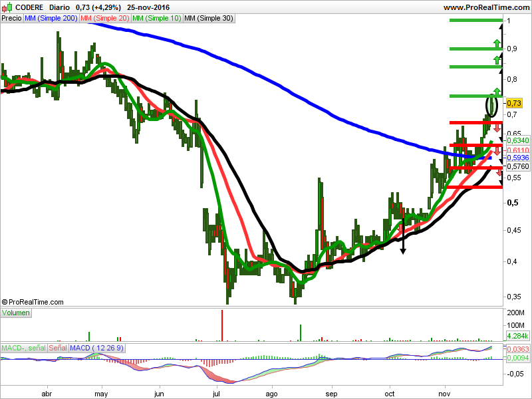Click the 'oct' month label on time axis
The image size is (532, 399).
click(x=390, y=394)
